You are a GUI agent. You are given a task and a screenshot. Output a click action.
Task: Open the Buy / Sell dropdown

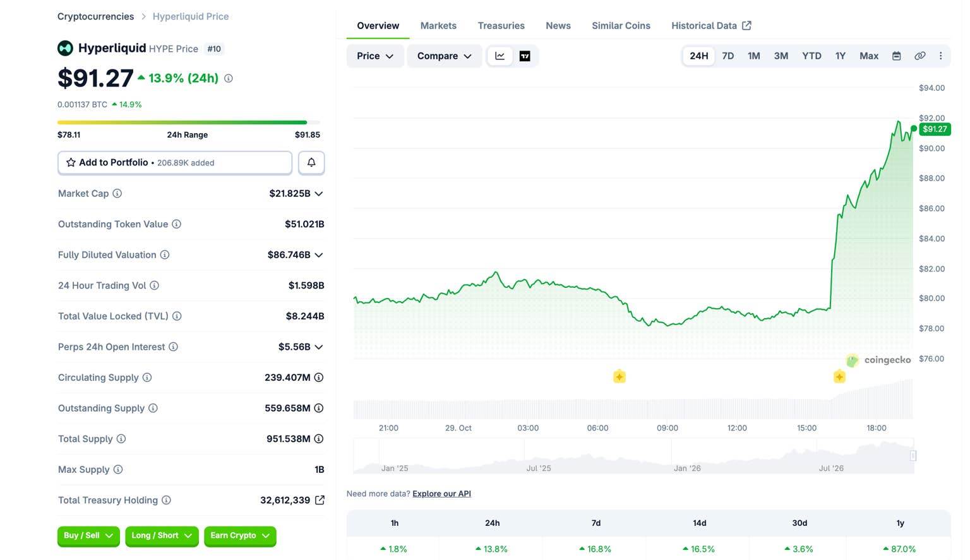(x=88, y=536)
